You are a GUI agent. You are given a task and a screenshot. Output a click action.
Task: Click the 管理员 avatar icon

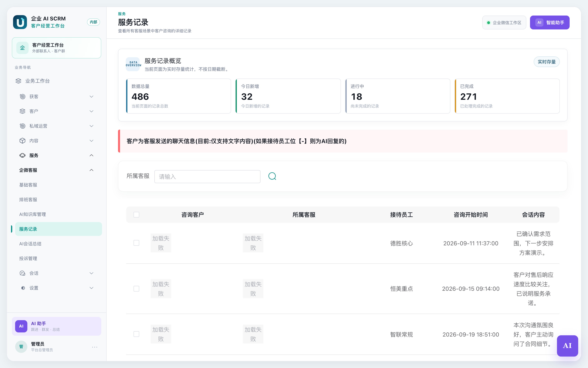[21, 347]
